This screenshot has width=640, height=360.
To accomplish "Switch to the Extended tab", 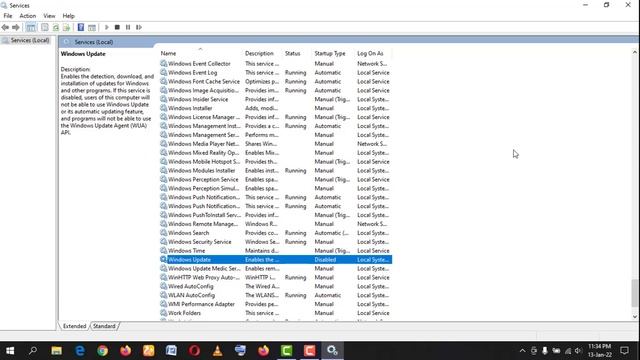I will pyautogui.click(x=74, y=326).
